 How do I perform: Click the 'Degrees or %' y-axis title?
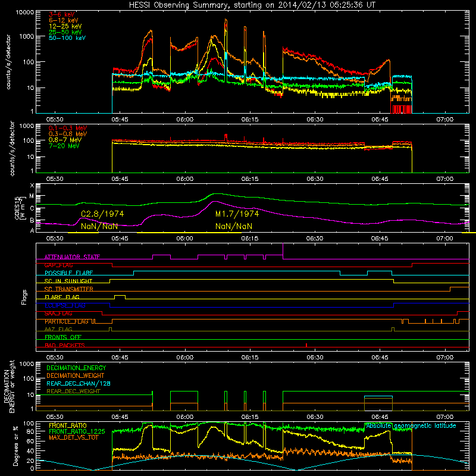coord(15,446)
